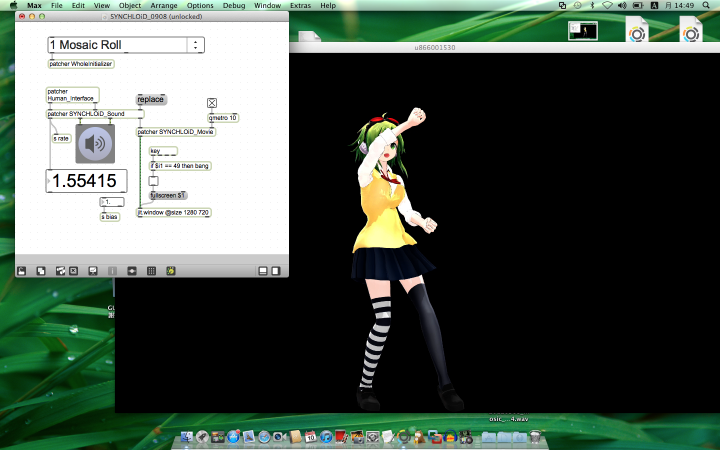Click the volume icon in menu bar
The image size is (720, 450).
622,6
